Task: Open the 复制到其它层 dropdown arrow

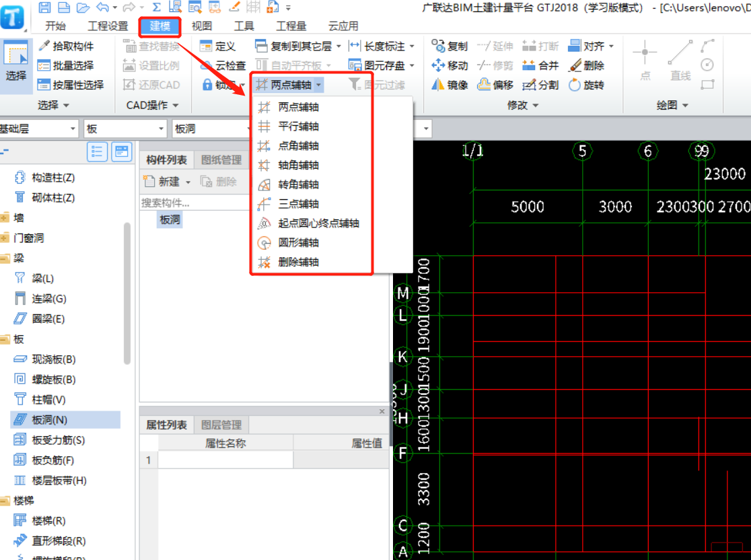Action: [x=338, y=46]
